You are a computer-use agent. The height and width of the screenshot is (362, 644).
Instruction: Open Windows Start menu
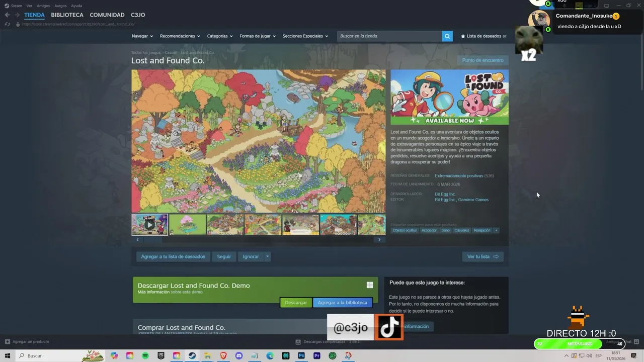coord(8,355)
